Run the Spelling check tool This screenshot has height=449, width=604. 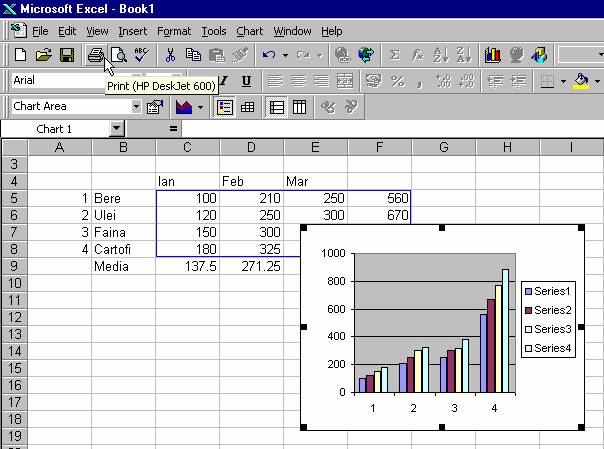coord(141,55)
